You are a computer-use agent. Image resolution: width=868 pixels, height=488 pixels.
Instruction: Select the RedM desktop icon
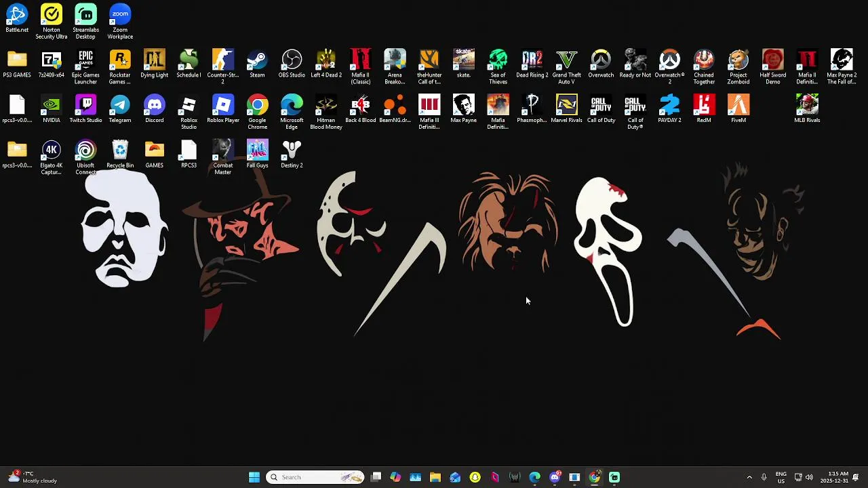pyautogui.click(x=704, y=110)
